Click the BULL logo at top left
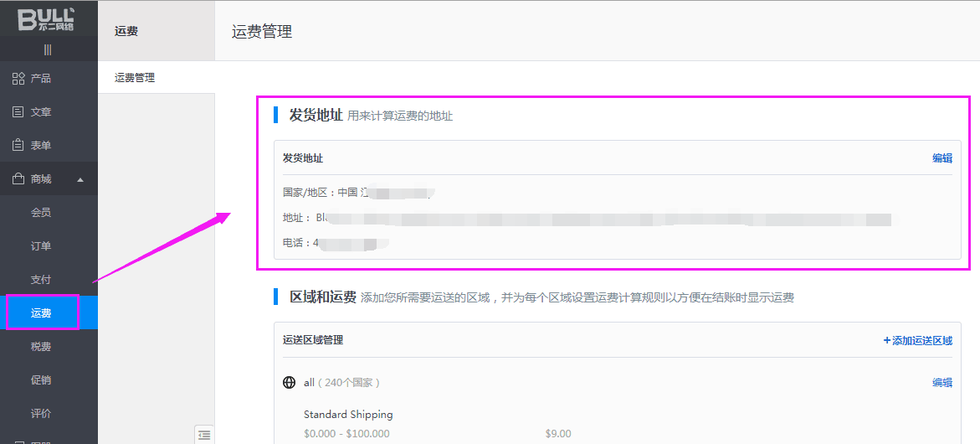The height and width of the screenshot is (444, 980). coord(47,18)
